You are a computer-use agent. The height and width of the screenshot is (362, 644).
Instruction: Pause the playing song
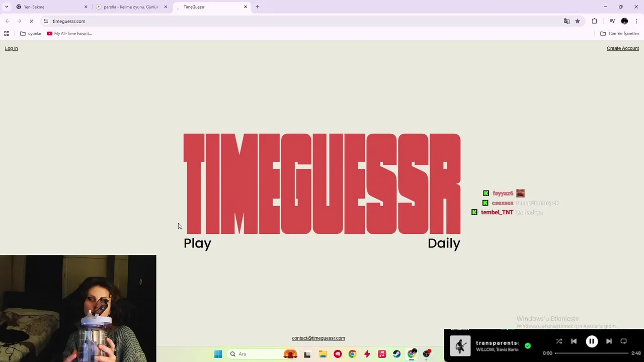[x=592, y=341]
